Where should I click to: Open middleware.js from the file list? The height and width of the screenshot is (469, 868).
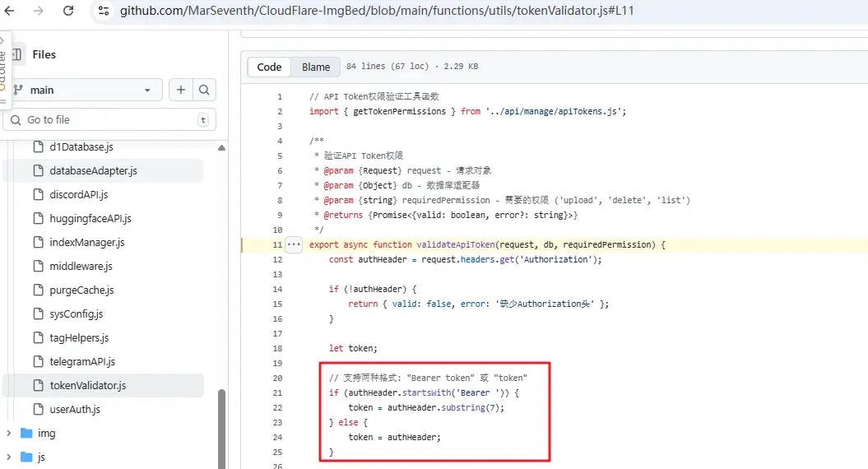[x=81, y=267]
